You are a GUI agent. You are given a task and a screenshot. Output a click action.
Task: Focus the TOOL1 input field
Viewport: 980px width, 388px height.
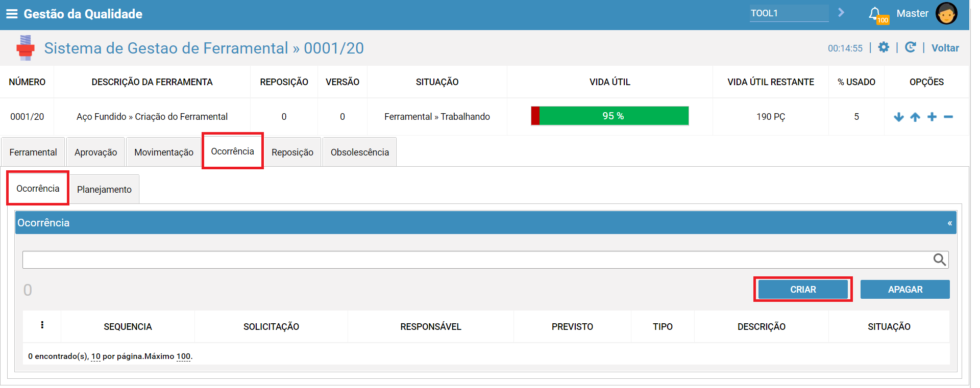789,13
